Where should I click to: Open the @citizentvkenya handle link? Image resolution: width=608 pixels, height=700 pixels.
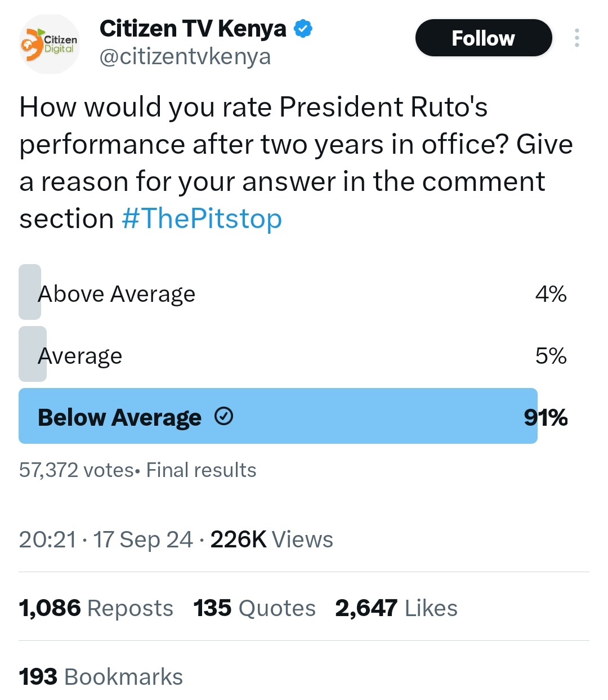pos(185,57)
